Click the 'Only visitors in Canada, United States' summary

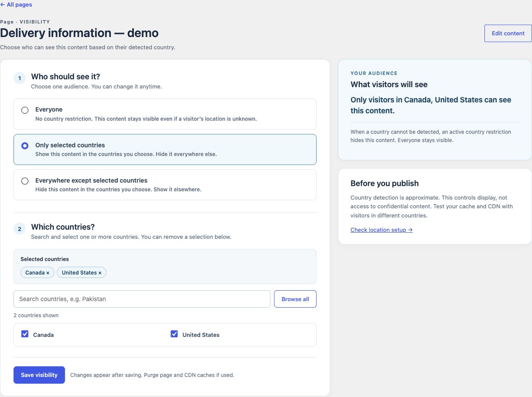tap(431, 105)
